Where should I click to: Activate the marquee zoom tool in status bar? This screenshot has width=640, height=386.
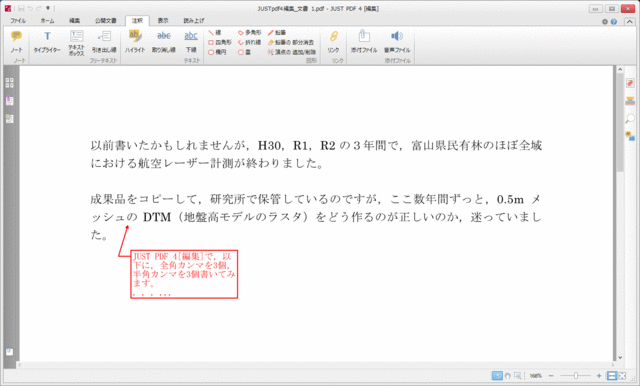pyautogui.click(x=517, y=376)
